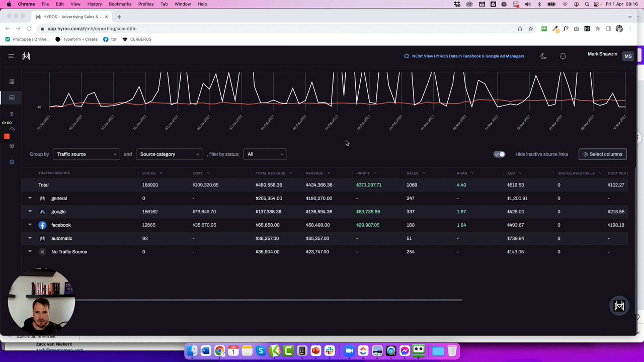Expand the google traffic source row
The width and height of the screenshot is (644, 362).
(x=30, y=211)
